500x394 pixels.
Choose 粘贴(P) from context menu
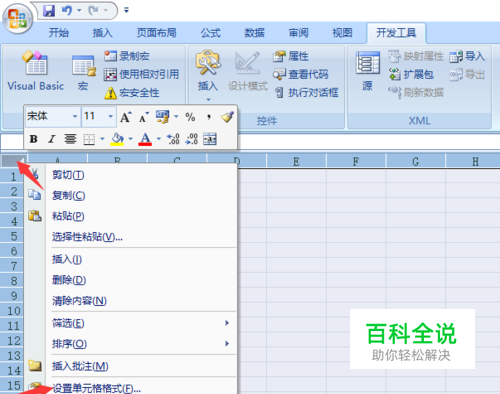(131, 216)
